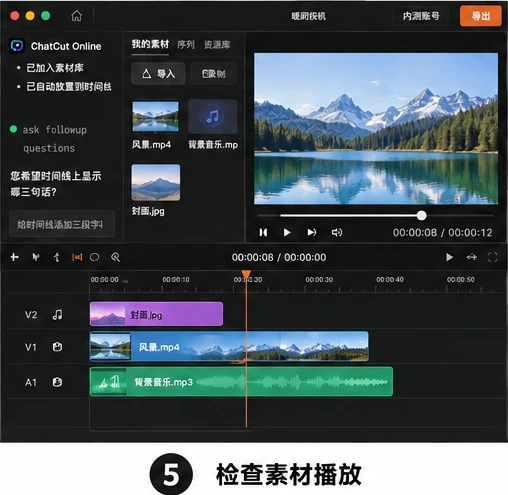Screen dimensions: 508x495
Task: Switch to the My Materials tab
Action: (x=150, y=44)
